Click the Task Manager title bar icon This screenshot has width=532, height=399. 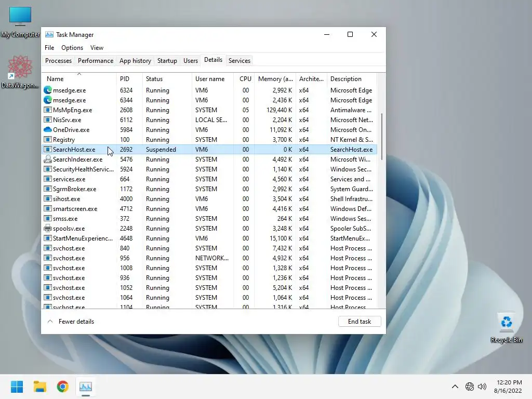(49, 35)
